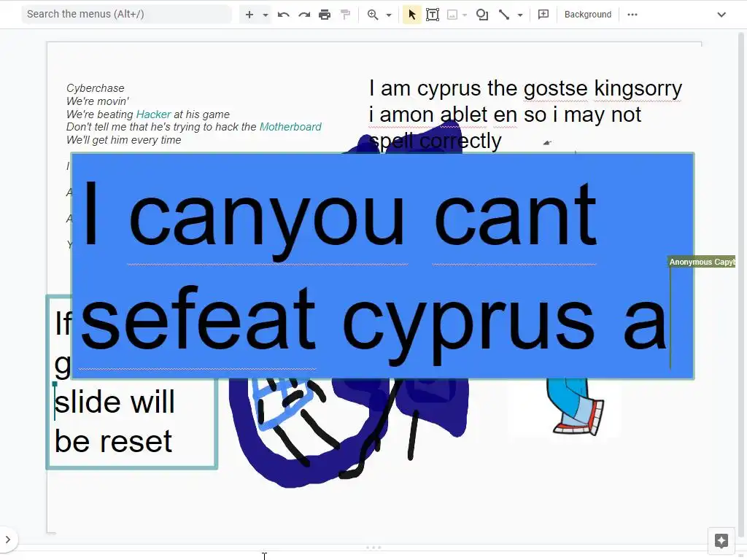Click the 'i amon ablet en' text line
747x560 pixels.
pyautogui.click(x=443, y=114)
